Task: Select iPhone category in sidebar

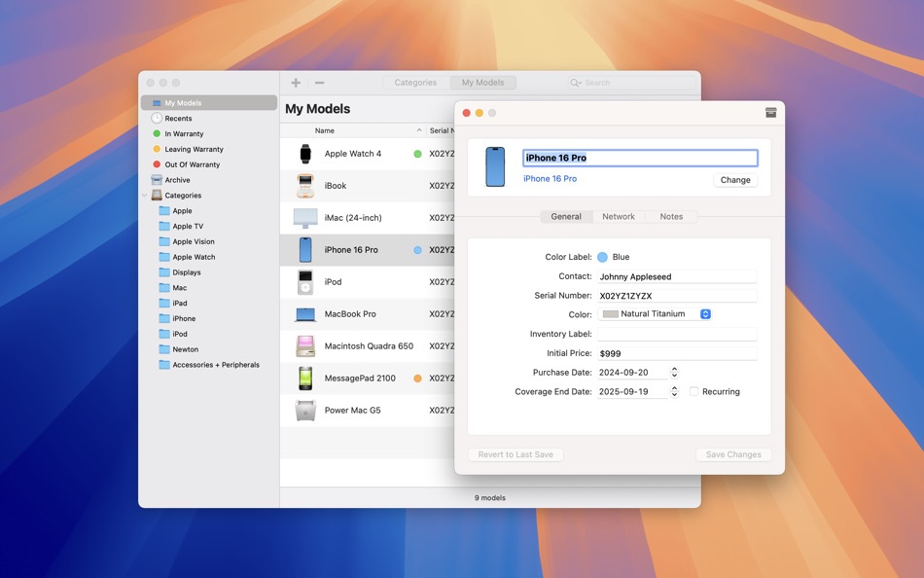Action: pos(184,318)
